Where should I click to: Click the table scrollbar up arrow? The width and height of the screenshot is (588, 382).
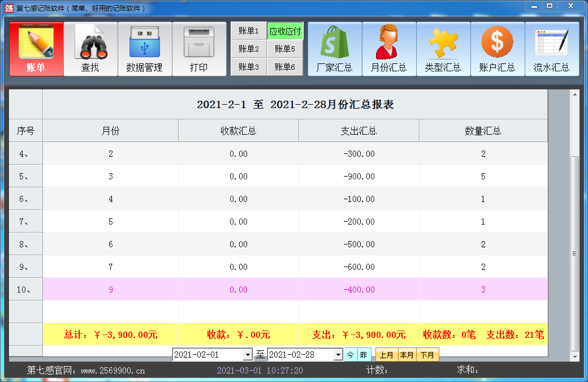575,95
